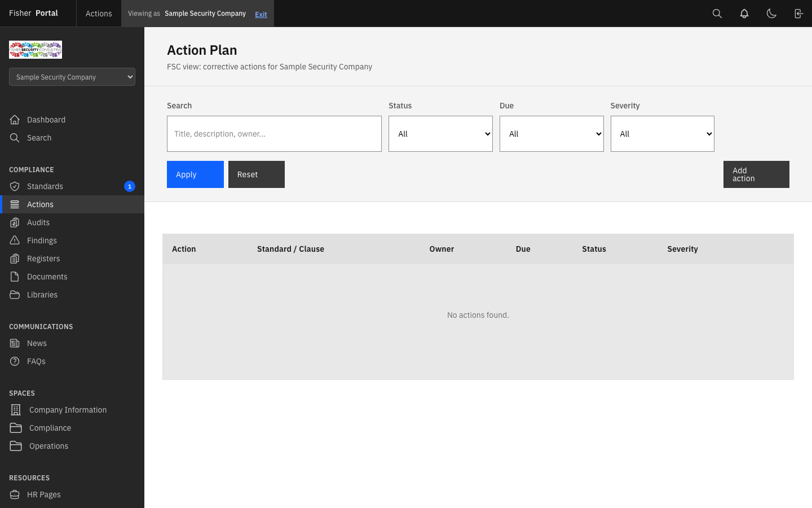Log out using the sign-out icon
The image size is (812, 508).
[798, 13]
